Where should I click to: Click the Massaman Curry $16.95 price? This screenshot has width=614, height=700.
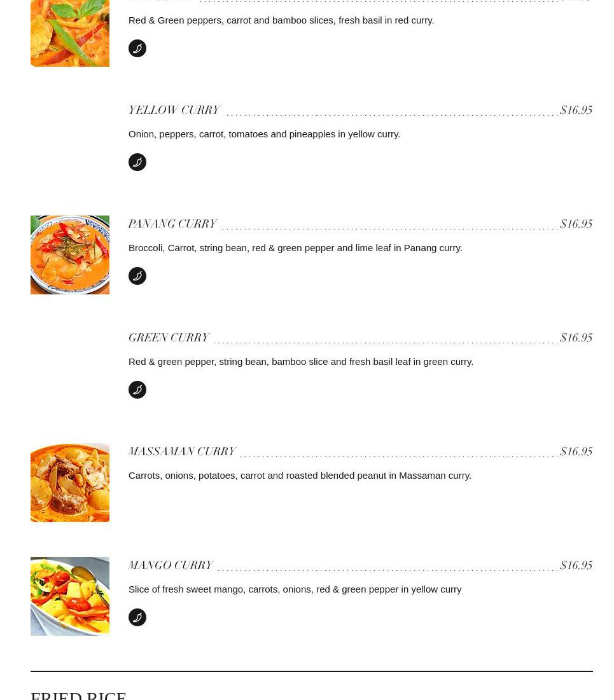(576, 452)
